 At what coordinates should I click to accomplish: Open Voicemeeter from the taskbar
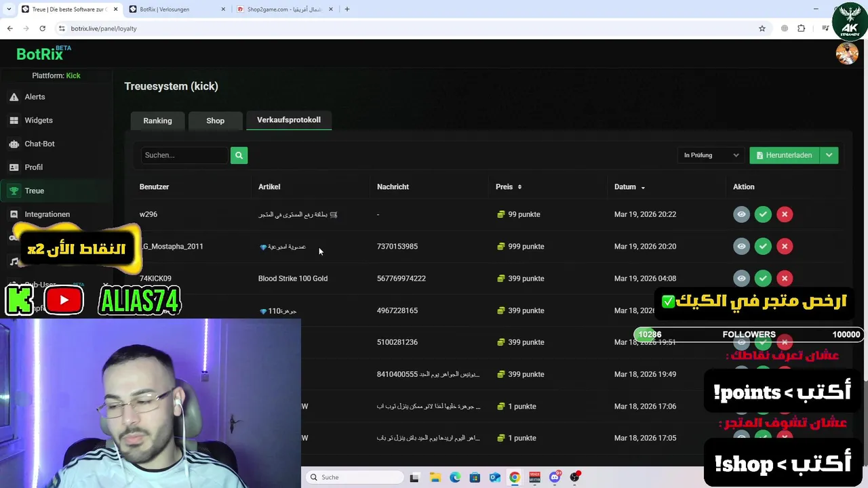click(534, 477)
